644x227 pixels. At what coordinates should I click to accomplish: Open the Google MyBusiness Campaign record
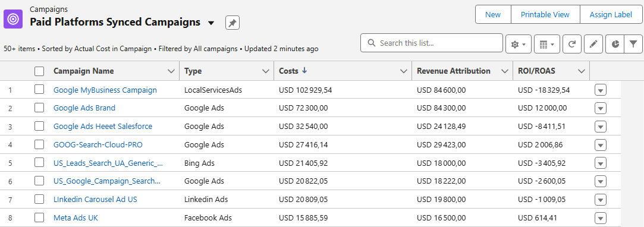[105, 90]
